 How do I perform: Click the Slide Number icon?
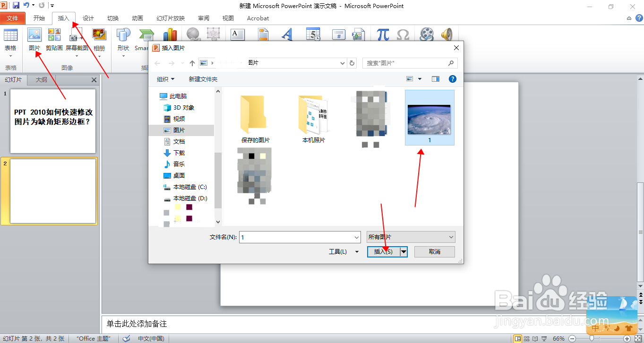click(338, 35)
